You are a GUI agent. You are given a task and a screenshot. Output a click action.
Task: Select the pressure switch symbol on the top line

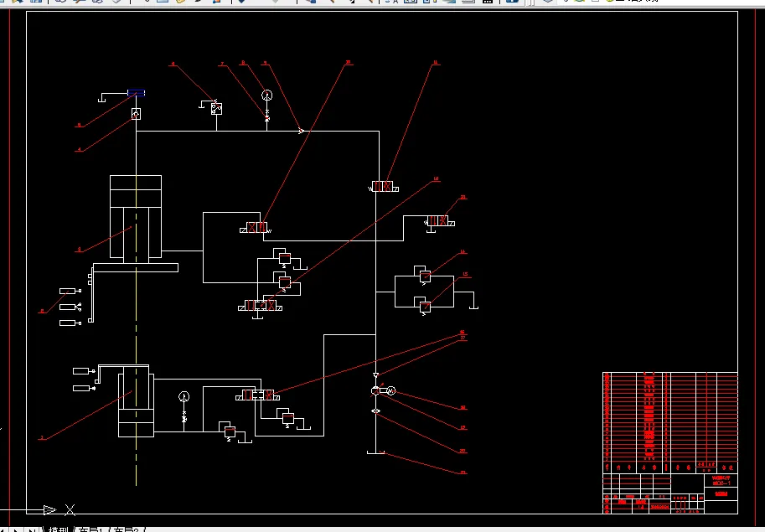[216, 109]
